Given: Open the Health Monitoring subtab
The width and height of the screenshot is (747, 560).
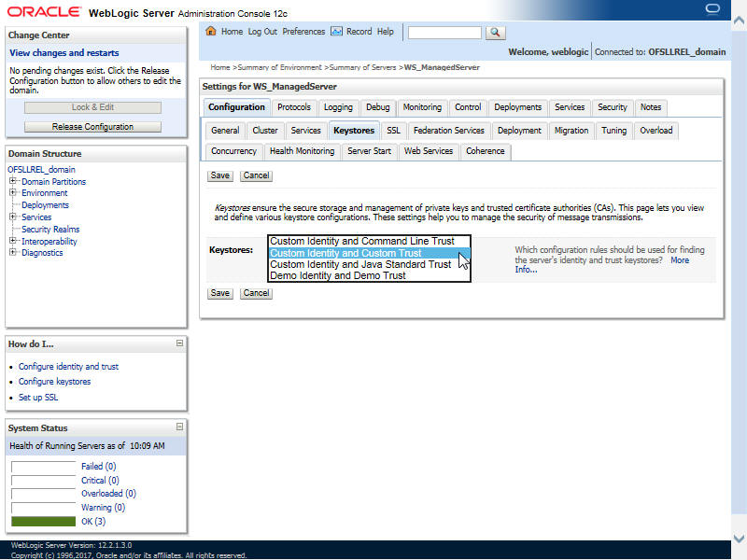Looking at the screenshot, I should [x=302, y=151].
